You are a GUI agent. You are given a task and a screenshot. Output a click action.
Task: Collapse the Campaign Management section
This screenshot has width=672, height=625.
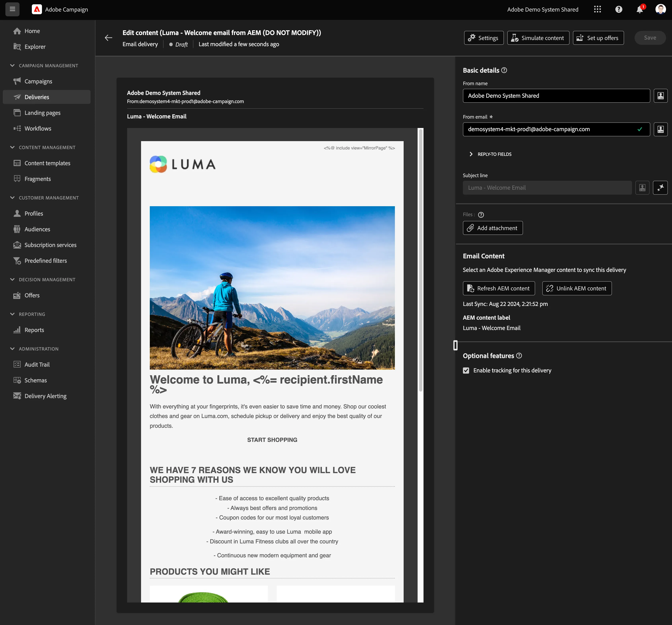point(13,66)
